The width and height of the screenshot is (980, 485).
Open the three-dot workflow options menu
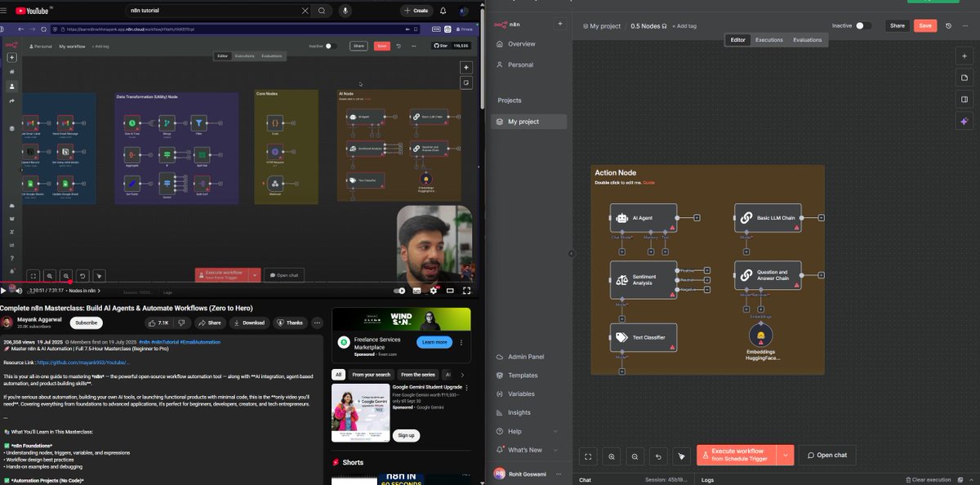tap(967, 26)
